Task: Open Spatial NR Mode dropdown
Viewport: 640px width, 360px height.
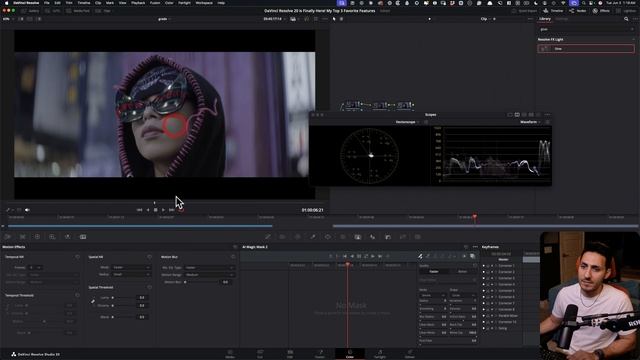Action: tap(131, 267)
